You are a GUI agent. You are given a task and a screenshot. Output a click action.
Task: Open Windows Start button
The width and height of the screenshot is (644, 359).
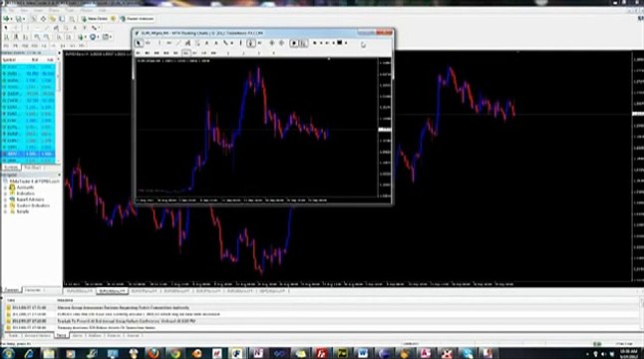tap(8, 353)
